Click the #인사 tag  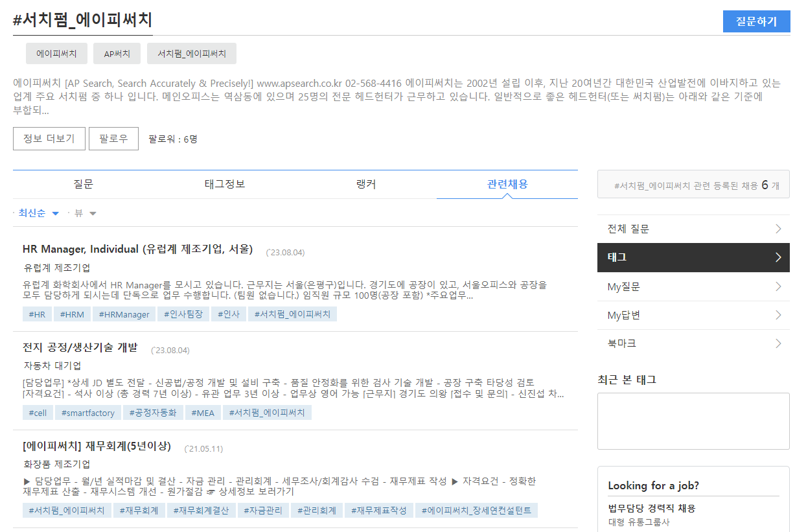click(x=229, y=314)
